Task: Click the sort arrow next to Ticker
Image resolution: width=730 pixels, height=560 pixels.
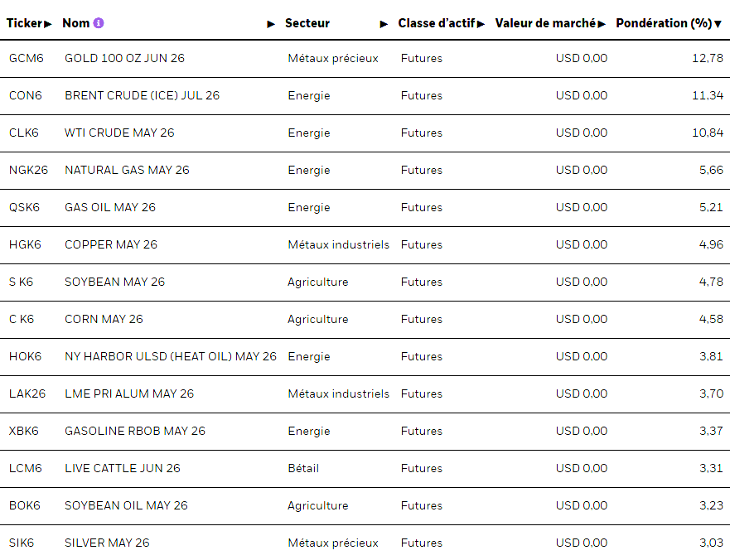Action: click(x=48, y=24)
